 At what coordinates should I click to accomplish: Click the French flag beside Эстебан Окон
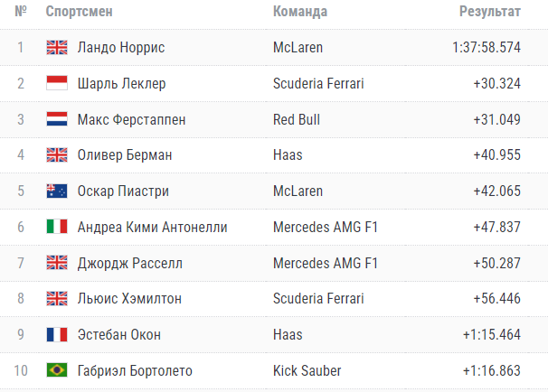click(x=57, y=334)
